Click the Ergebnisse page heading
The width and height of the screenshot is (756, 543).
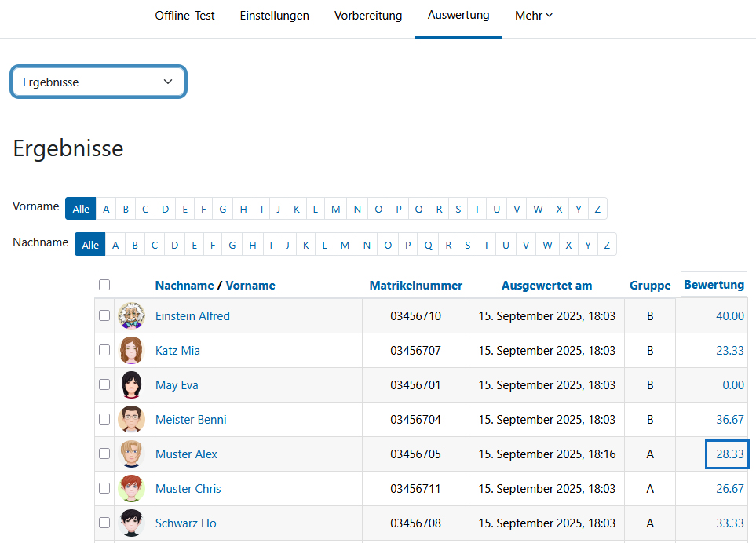(68, 148)
